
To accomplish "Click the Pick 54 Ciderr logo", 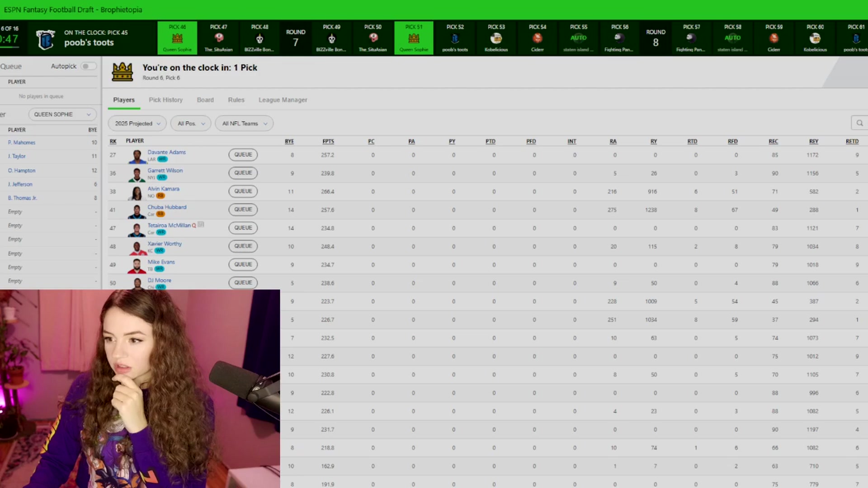I will click(x=538, y=38).
